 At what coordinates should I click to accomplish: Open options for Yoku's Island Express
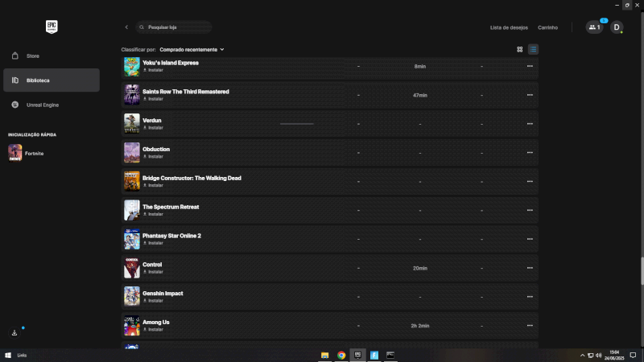pos(530,66)
